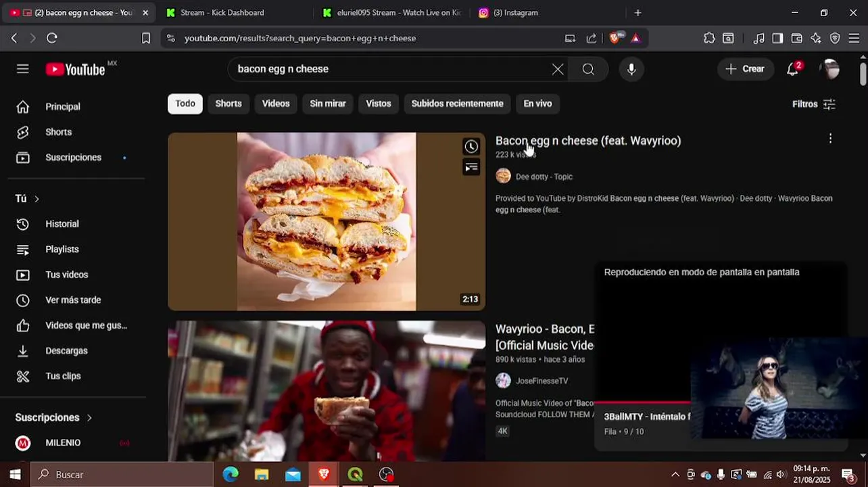This screenshot has height=487, width=868.
Task: Share this page icon in address bar
Action: click(592, 39)
